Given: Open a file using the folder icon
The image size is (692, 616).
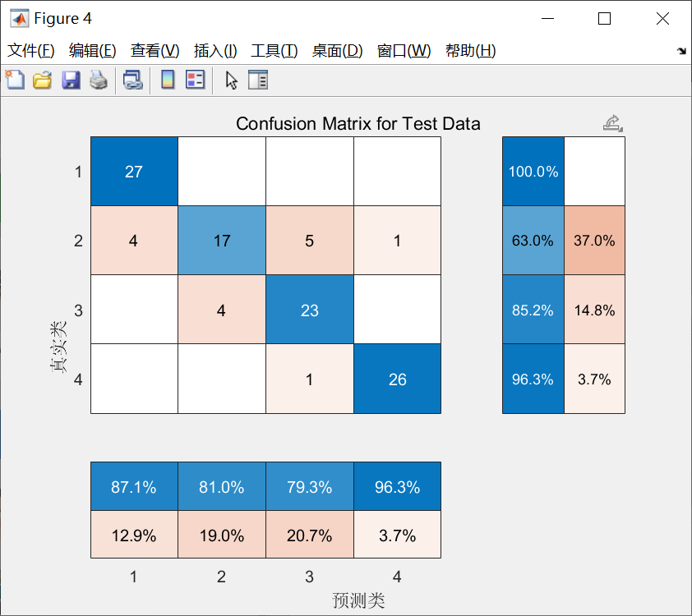Looking at the screenshot, I should (x=42, y=80).
